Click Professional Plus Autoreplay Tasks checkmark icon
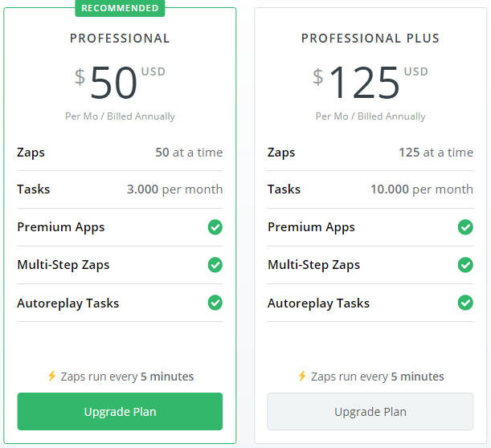Image resolution: width=491 pixels, height=448 pixels. pos(465,303)
